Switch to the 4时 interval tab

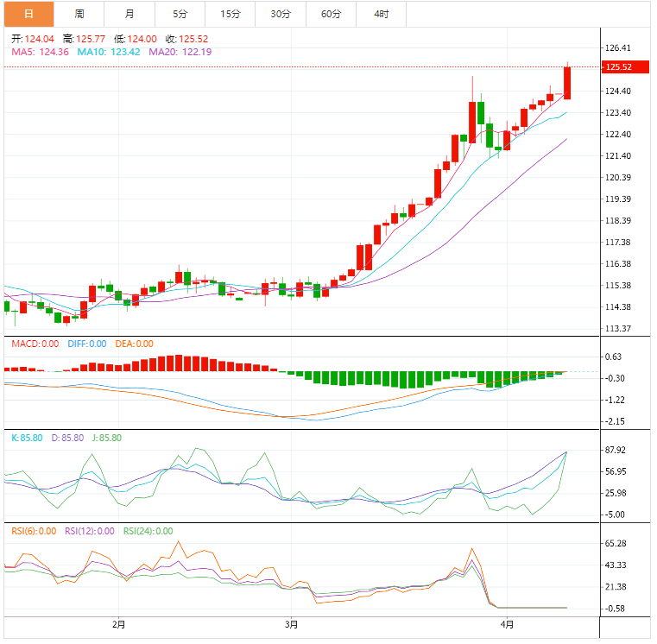381,14
